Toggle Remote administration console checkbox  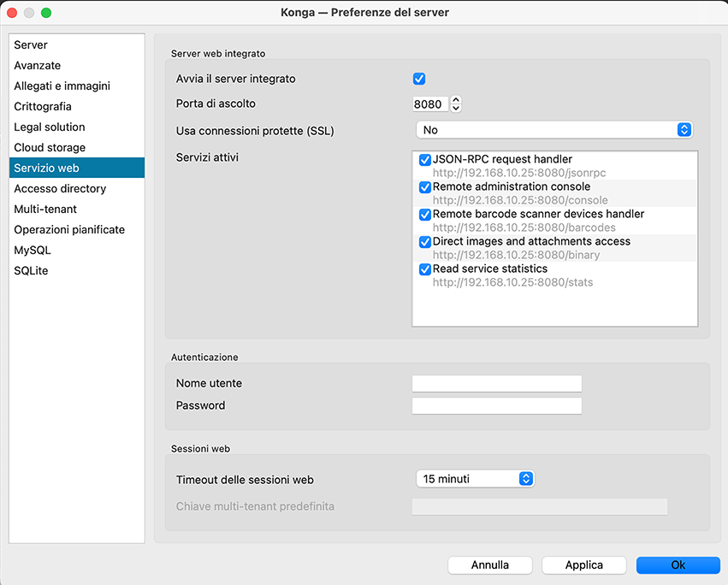click(x=425, y=187)
